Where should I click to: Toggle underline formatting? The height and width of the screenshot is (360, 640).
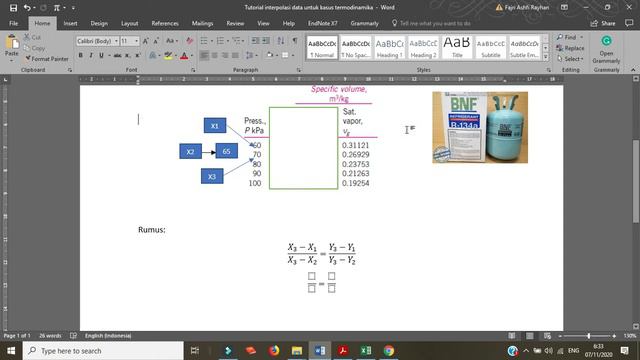tap(101, 55)
